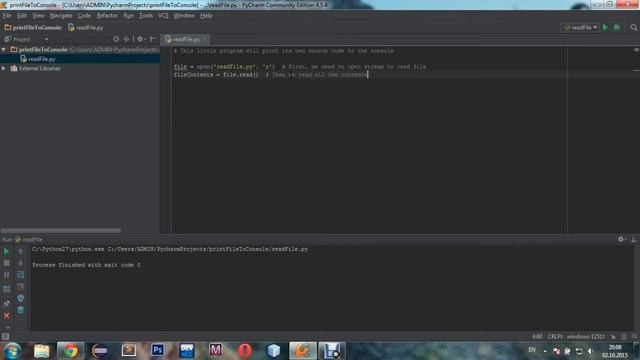Stop the process in Run panel
The height and width of the screenshot is (360, 640).
(x=6, y=263)
